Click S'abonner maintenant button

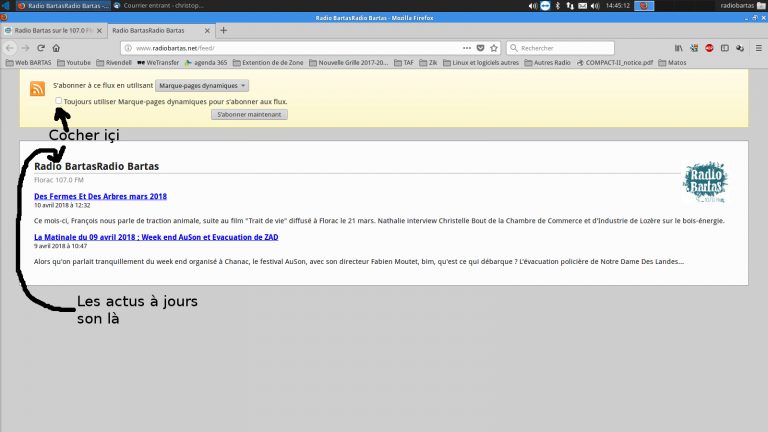[x=249, y=115]
